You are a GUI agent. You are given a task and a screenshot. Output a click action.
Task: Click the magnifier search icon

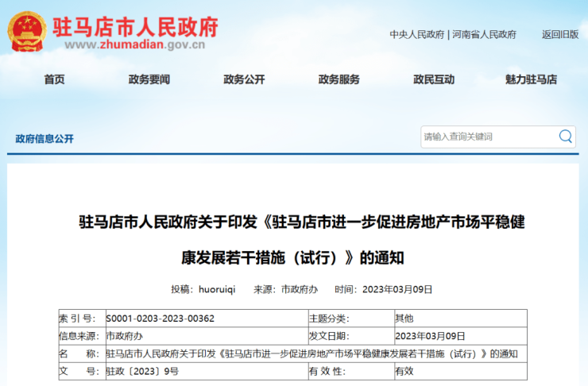point(565,137)
